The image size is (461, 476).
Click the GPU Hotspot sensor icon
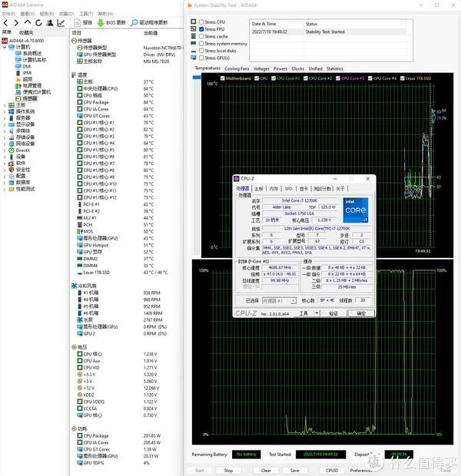coord(80,245)
